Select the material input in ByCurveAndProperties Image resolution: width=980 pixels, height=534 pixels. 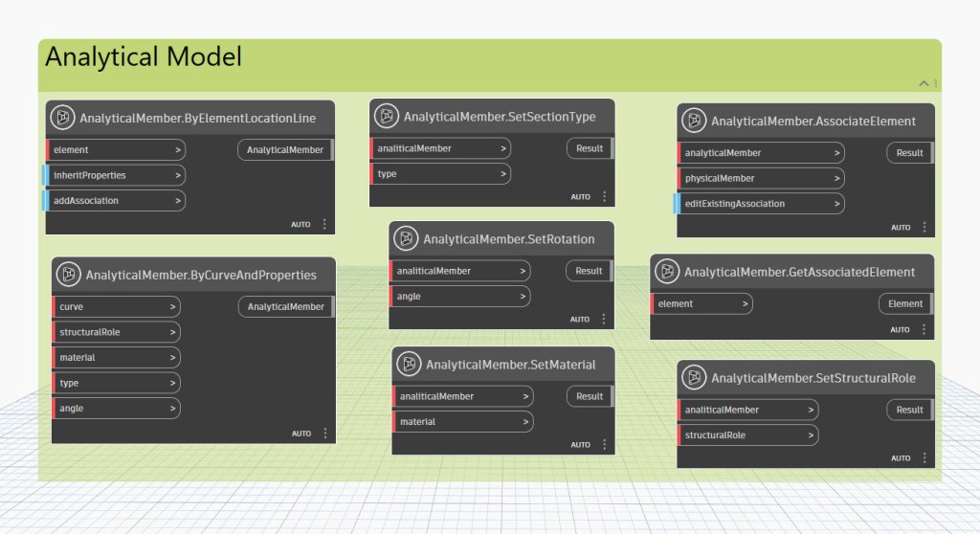(116, 358)
